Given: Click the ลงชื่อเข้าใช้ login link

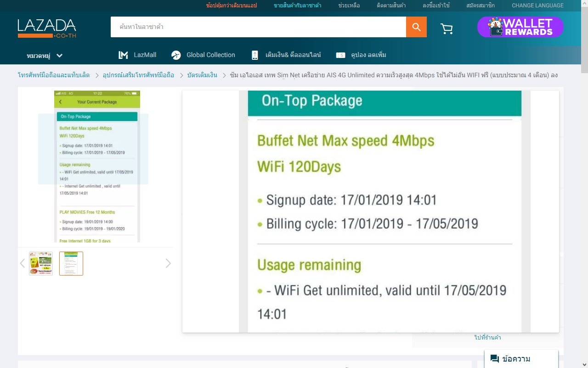Looking at the screenshot, I should tap(436, 6).
